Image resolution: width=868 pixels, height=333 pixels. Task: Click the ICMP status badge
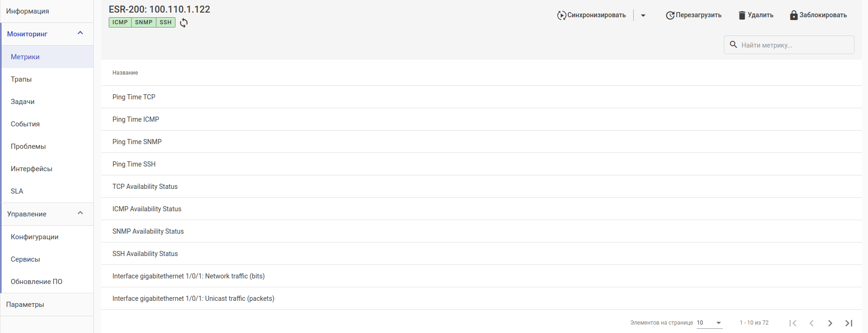pyautogui.click(x=120, y=22)
